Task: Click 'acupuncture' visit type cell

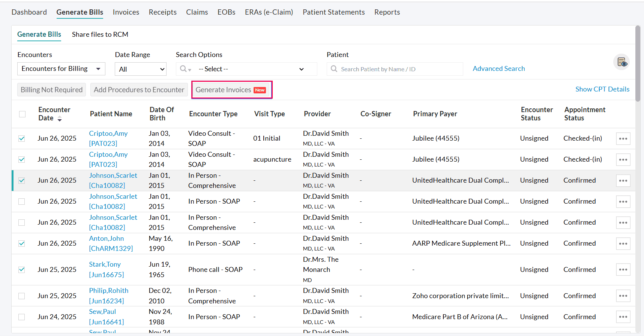Action: pos(272,159)
